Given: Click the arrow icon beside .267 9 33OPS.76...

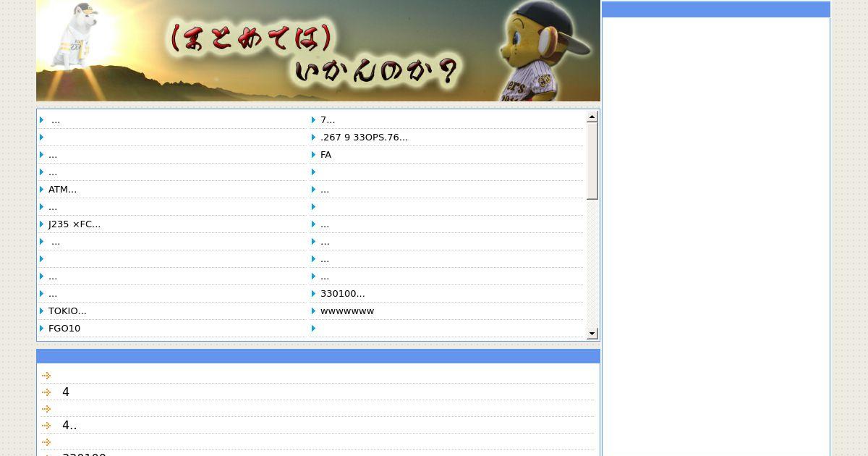Looking at the screenshot, I should click(314, 138).
